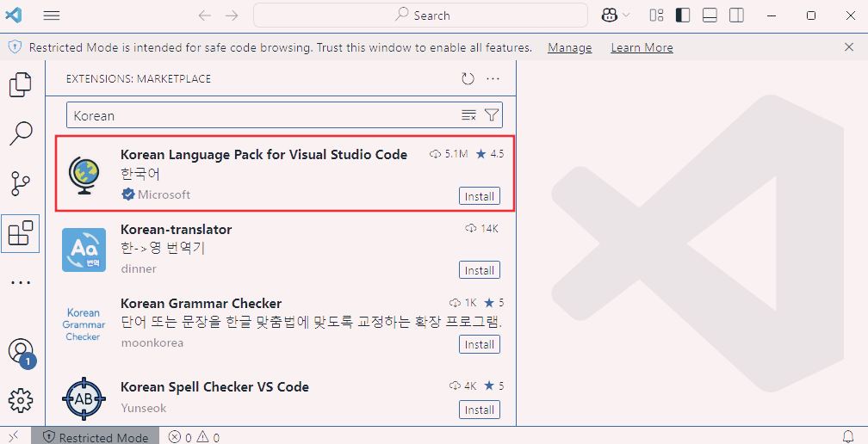
Task: Open the Korean-translator extension entry
Action: coord(176,230)
